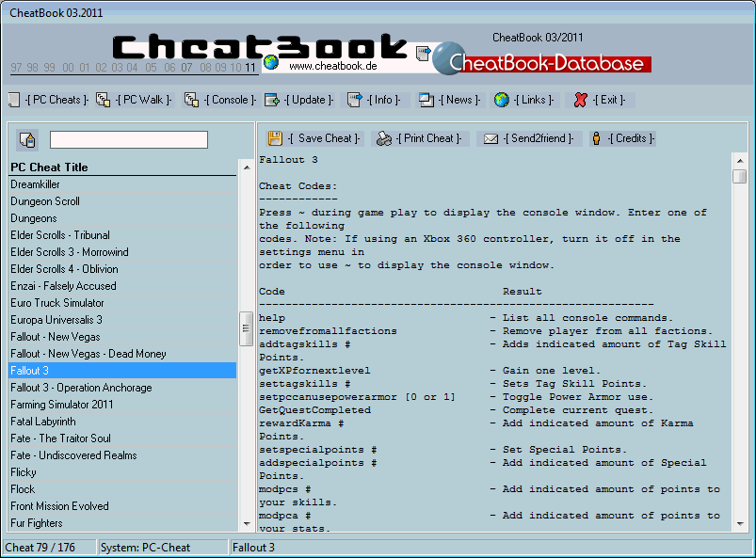Image resolution: width=756 pixels, height=558 pixels.
Task: Click the year 07 in the timeline
Action: click(186, 68)
